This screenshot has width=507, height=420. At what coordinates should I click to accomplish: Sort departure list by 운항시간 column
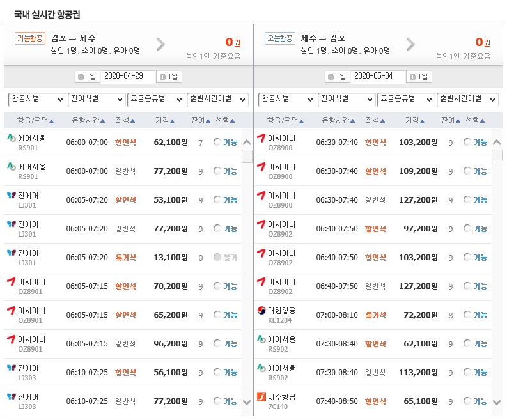[x=88, y=120]
